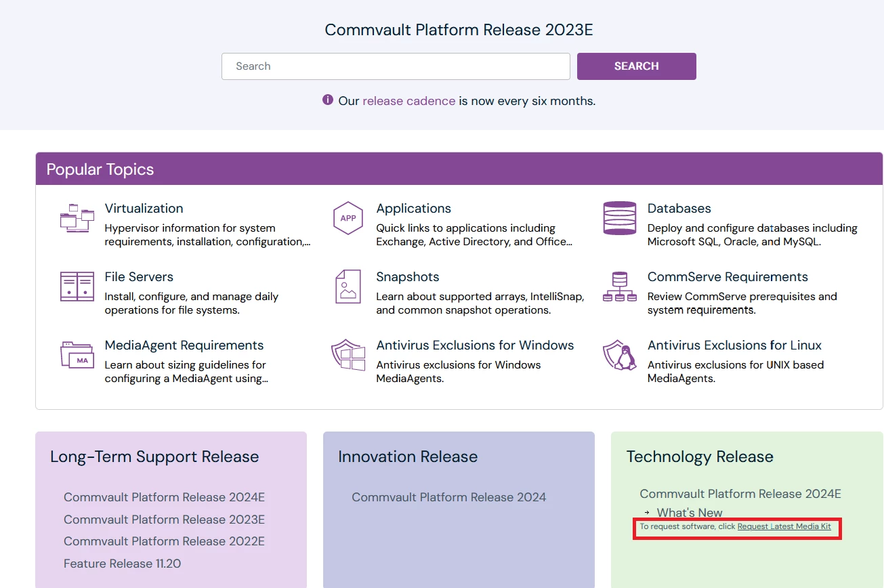The width and height of the screenshot is (884, 588).
Task: Click the Snapshots description mentioning IntelliSnap
Action: [480, 303]
